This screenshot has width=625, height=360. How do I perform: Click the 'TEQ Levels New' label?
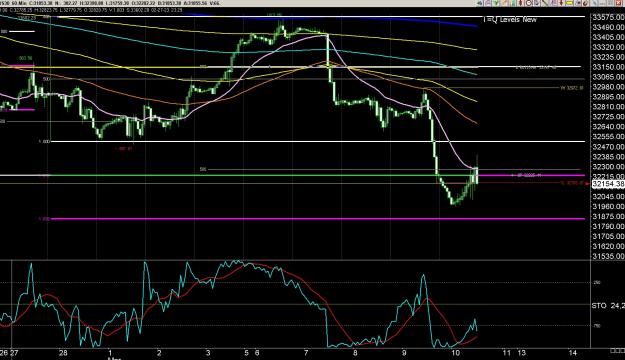510,20
